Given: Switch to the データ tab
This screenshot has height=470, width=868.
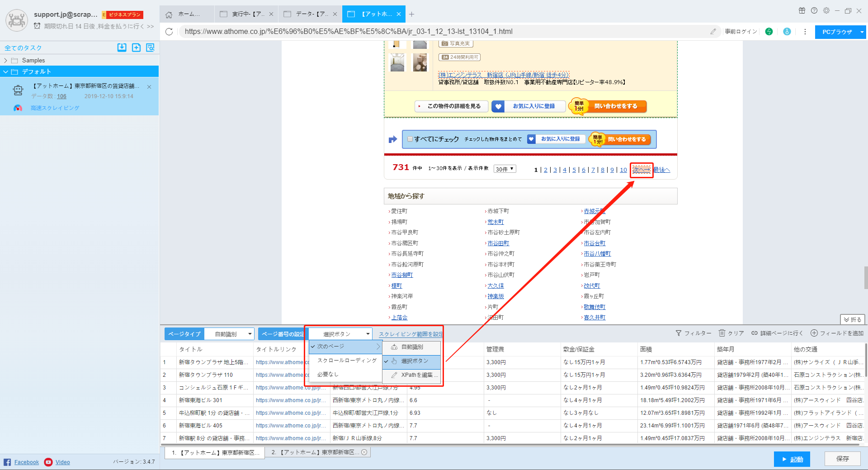Looking at the screenshot, I should (310, 14).
